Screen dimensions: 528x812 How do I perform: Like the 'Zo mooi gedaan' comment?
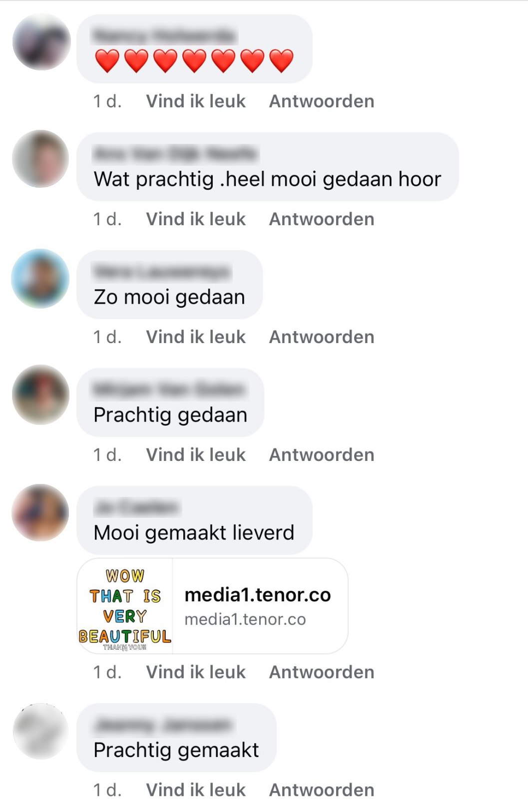point(196,337)
